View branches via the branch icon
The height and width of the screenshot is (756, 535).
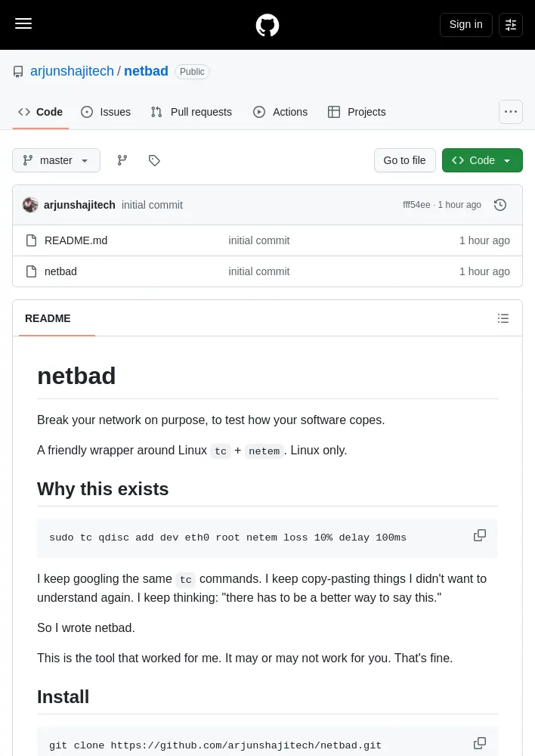click(122, 160)
